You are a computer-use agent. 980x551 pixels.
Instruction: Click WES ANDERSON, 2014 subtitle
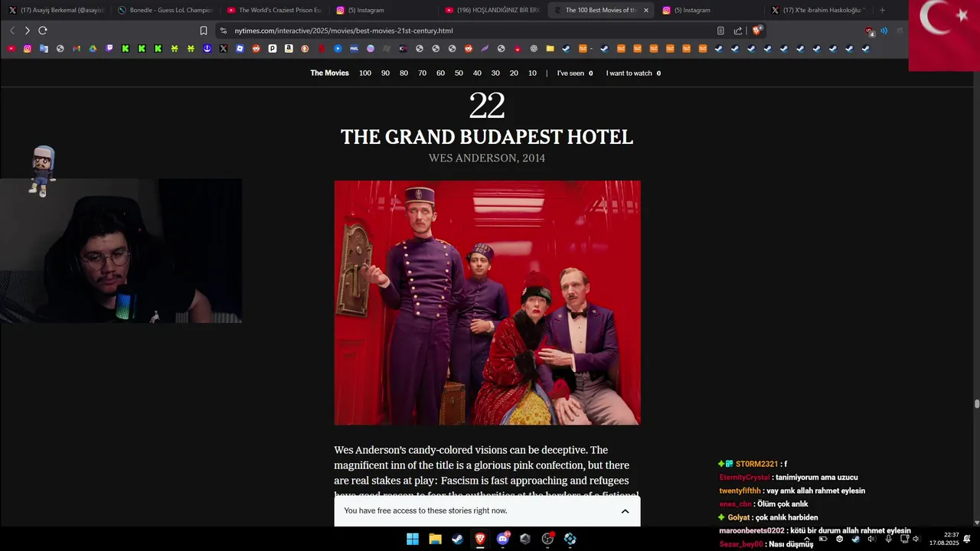pos(487,158)
